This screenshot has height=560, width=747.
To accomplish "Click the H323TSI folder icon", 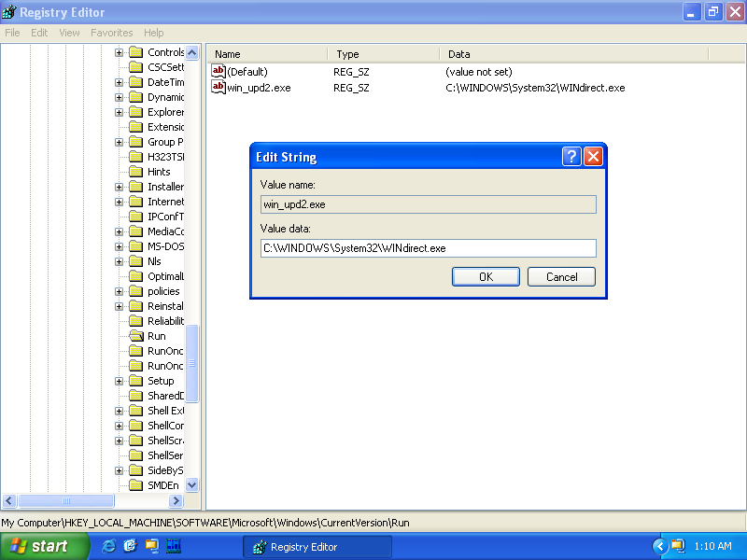I will [136, 157].
